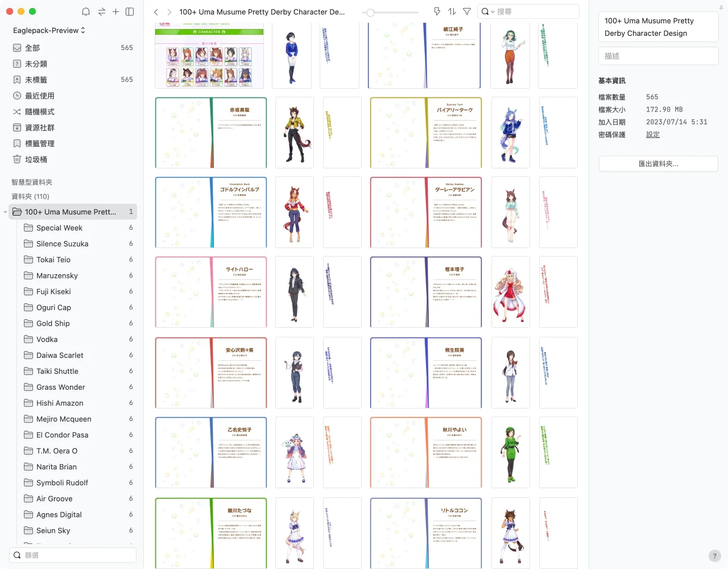Open the Special Week folder
This screenshot has height=569, width=728.
[x=78, y=228]
